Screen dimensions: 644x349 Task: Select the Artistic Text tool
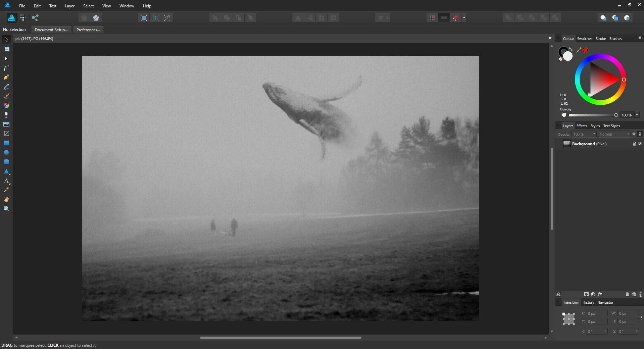coord(6,181)
